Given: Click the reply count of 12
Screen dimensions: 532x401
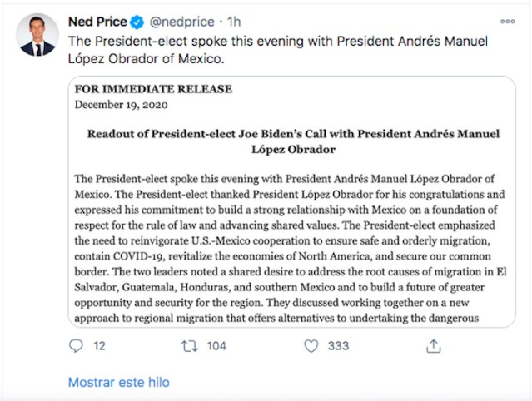Looking at the screenshot, I should [99, 346].
